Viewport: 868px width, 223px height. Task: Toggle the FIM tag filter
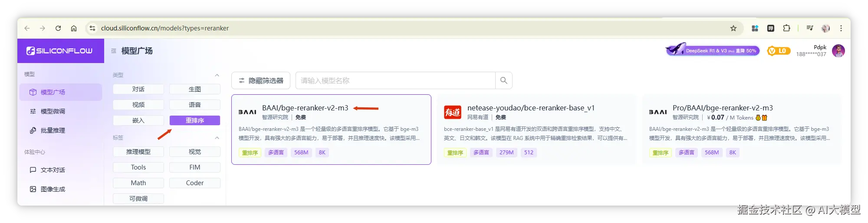pos(195,167)
